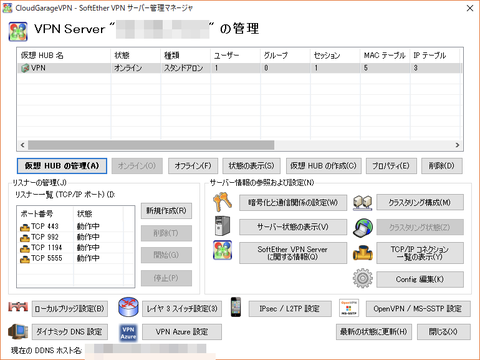
Task: Click the VPN Azure icon
Action: 128,332
